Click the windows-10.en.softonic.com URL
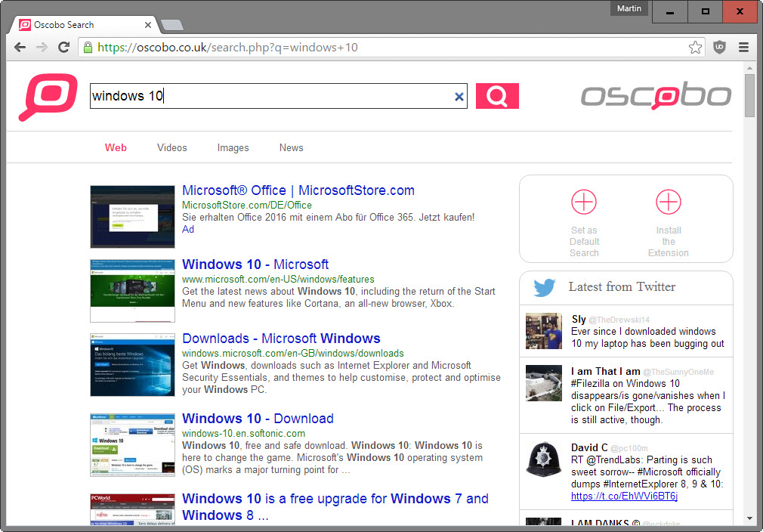The height and width of the screenshot is (532, 763). coord(244,433)
